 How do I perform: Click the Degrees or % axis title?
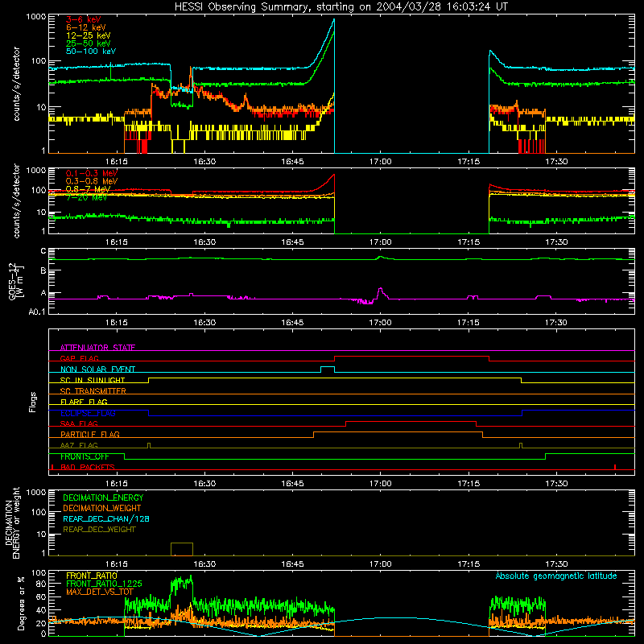pos(21,603)
